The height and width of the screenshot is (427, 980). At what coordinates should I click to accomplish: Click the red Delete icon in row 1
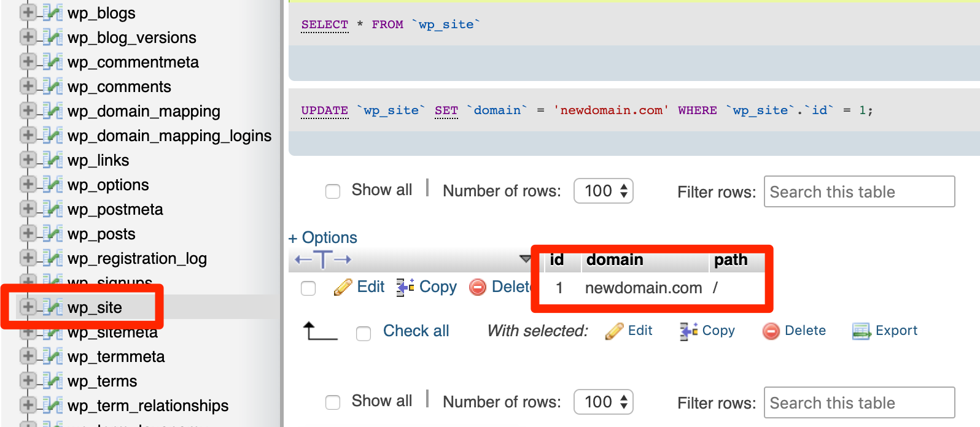[478, 287]
